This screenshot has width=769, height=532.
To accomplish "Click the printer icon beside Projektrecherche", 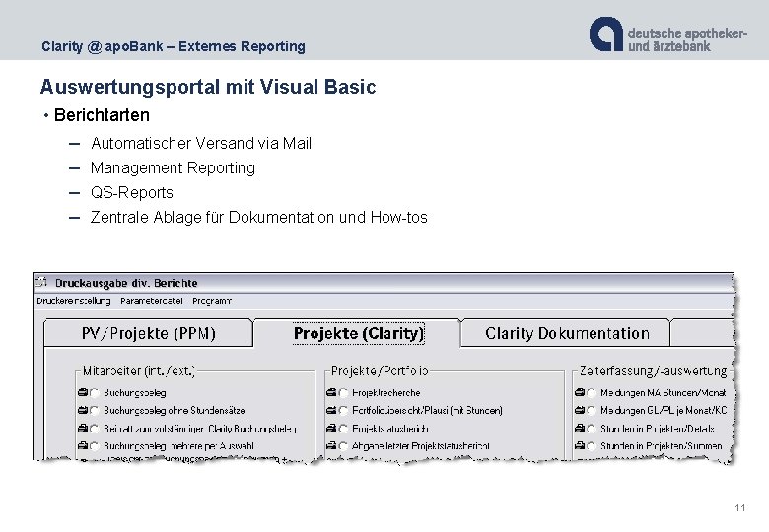I will (x=331, y=392).
